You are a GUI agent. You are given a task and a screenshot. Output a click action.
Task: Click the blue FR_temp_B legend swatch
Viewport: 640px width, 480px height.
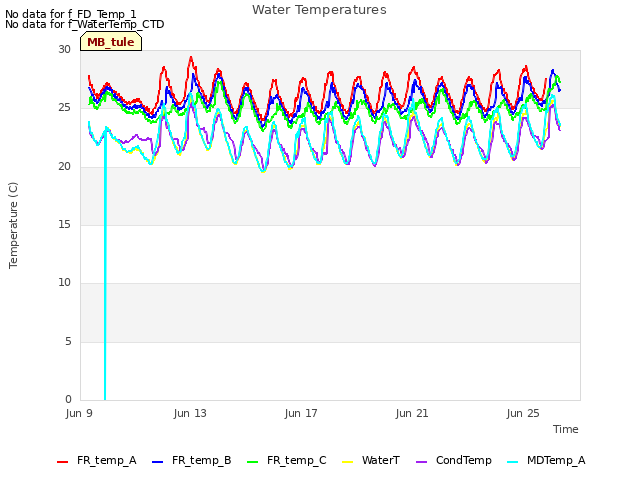(x=158, y=462)
